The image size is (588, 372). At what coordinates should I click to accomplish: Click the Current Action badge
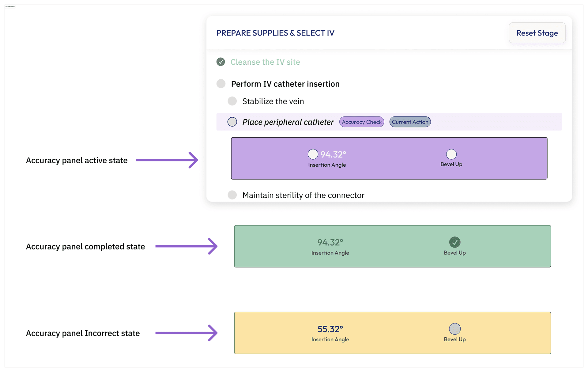click(410, 122)
